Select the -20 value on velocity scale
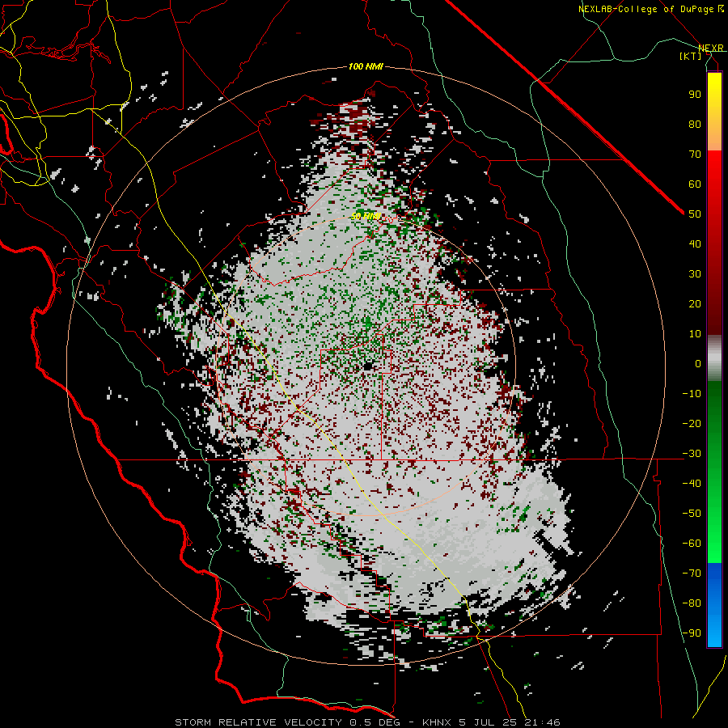The height and width of the screenshot is (728, 728). pyautogui.click(x=692, y=423)
